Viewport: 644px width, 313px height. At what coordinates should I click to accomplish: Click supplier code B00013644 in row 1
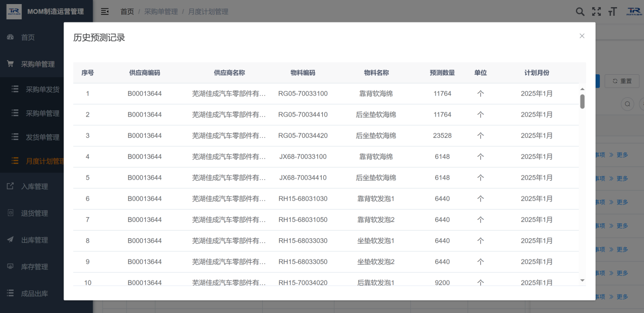coord(145,94)
